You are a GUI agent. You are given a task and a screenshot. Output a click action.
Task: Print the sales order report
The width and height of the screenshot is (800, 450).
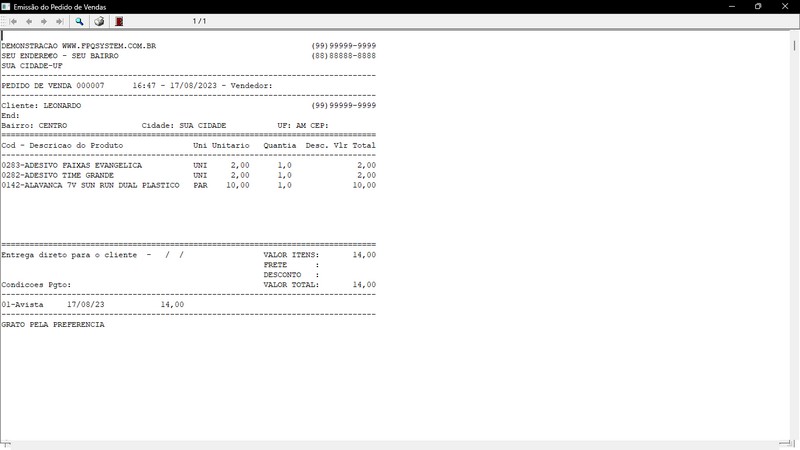click(x=99, y=21)
